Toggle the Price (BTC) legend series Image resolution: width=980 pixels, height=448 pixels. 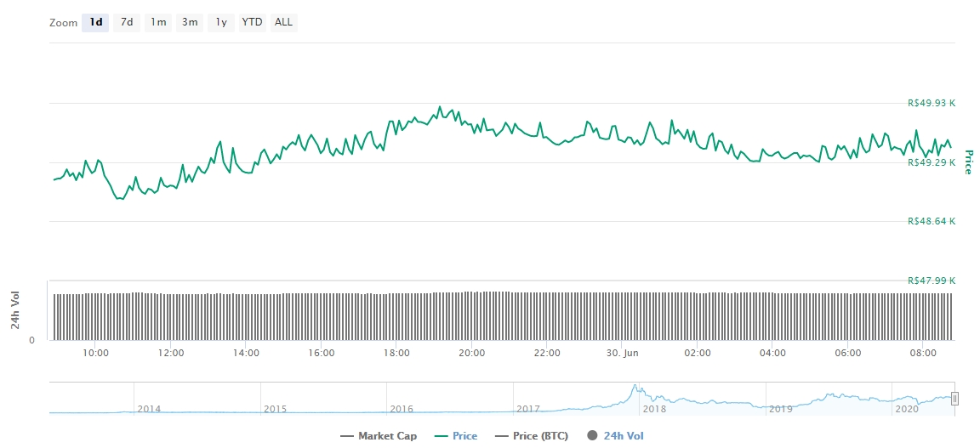531,436
